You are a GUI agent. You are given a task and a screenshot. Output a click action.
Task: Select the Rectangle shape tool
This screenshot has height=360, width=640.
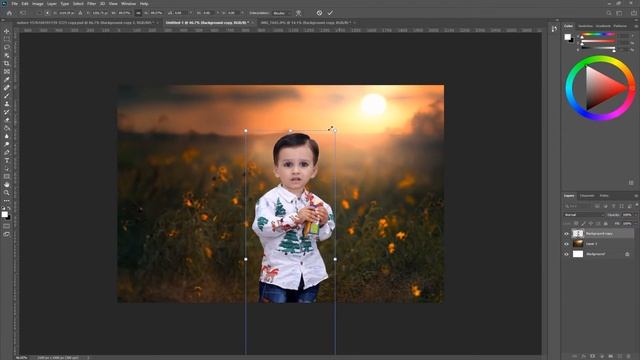[7, 176]
